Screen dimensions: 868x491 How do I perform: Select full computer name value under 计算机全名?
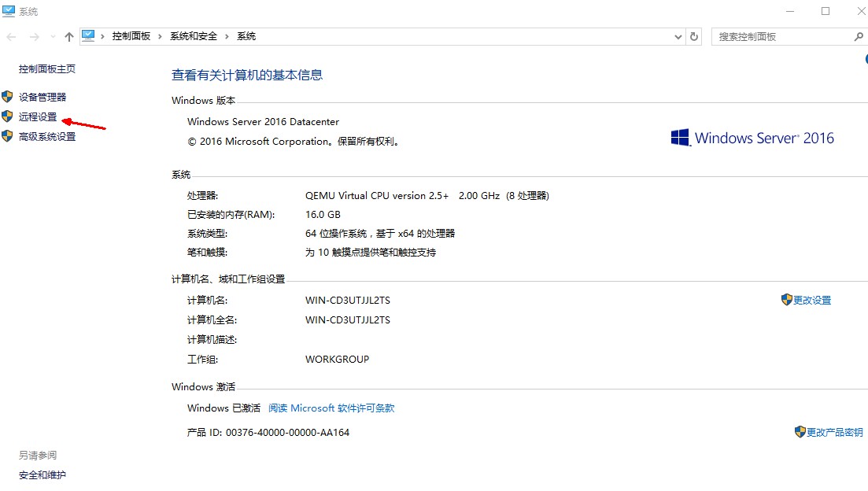point(348,320)
